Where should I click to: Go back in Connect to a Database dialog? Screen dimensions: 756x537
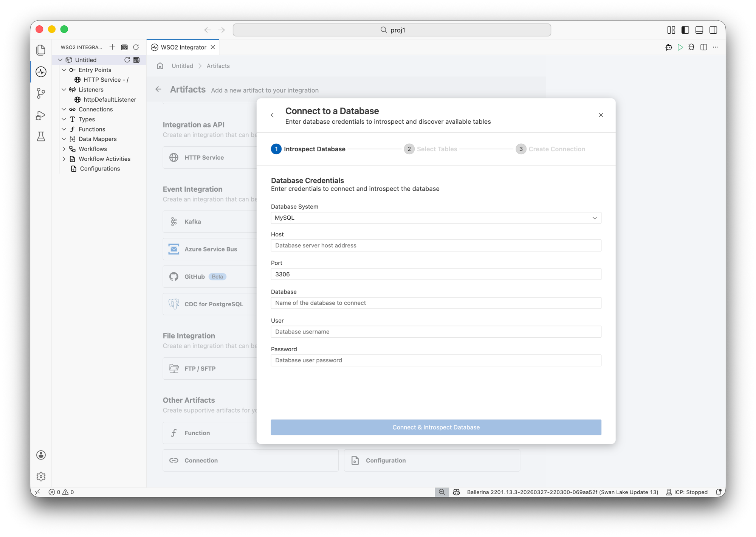tap(272, 115)
